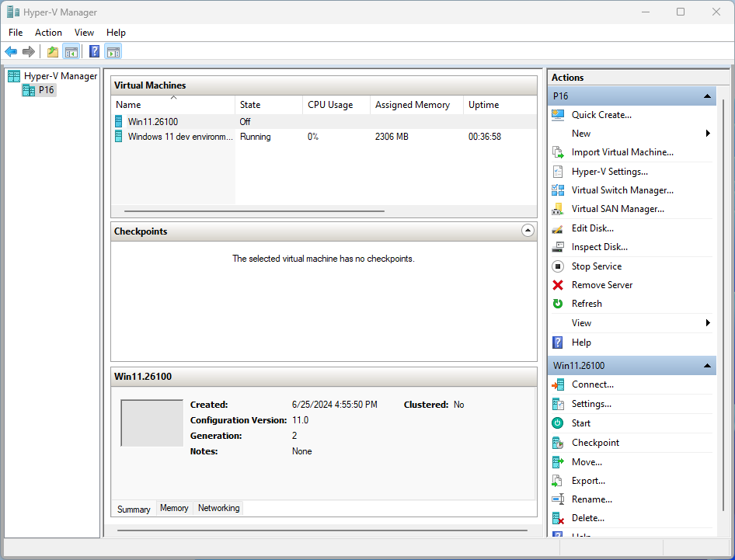Open the Virtual Switch Manager

(x=622, y=190)
